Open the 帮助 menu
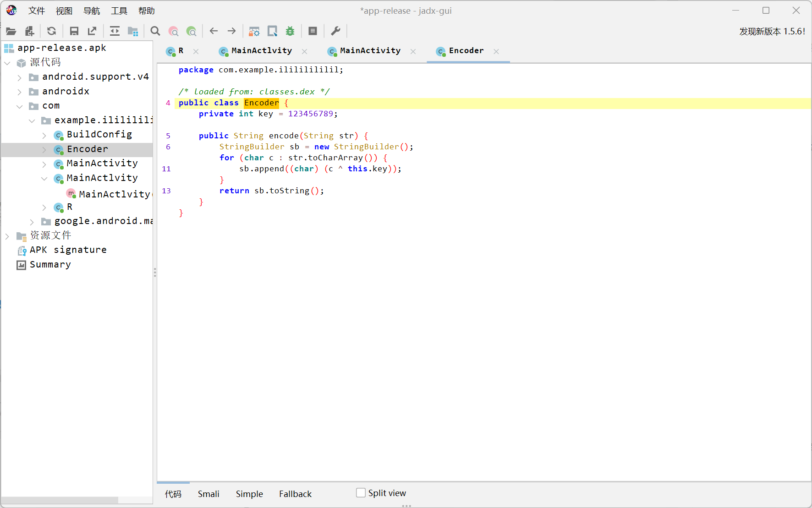812x508 pixels. point(147,11)
